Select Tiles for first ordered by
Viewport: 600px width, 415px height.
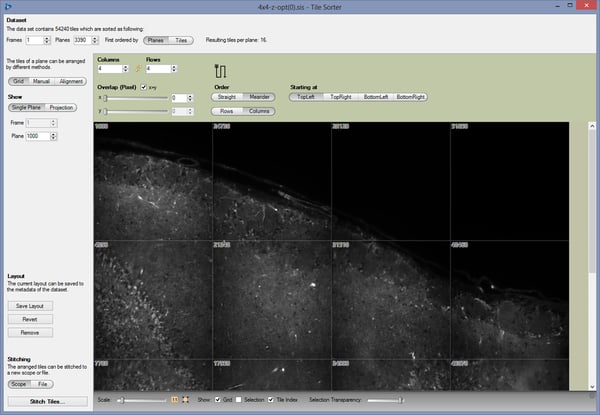coord(181,40)
